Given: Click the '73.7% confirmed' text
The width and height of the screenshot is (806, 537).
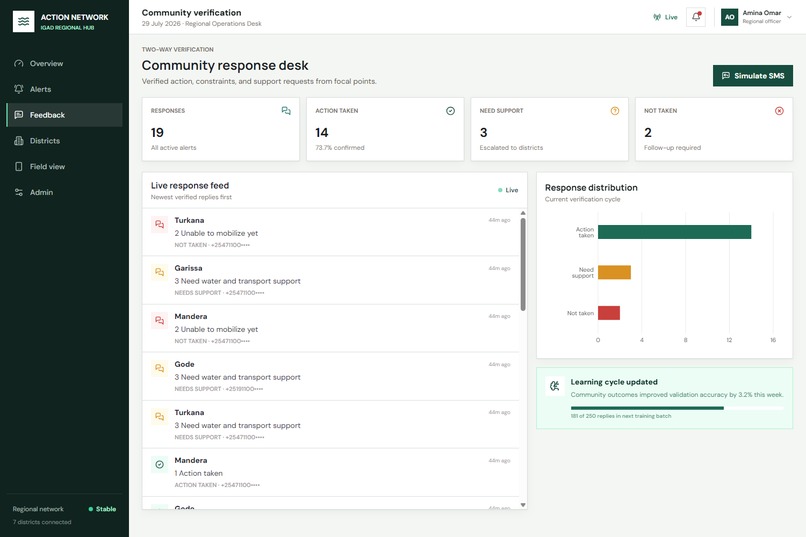Looking at the screenshot, I should [x=340, y=147].
